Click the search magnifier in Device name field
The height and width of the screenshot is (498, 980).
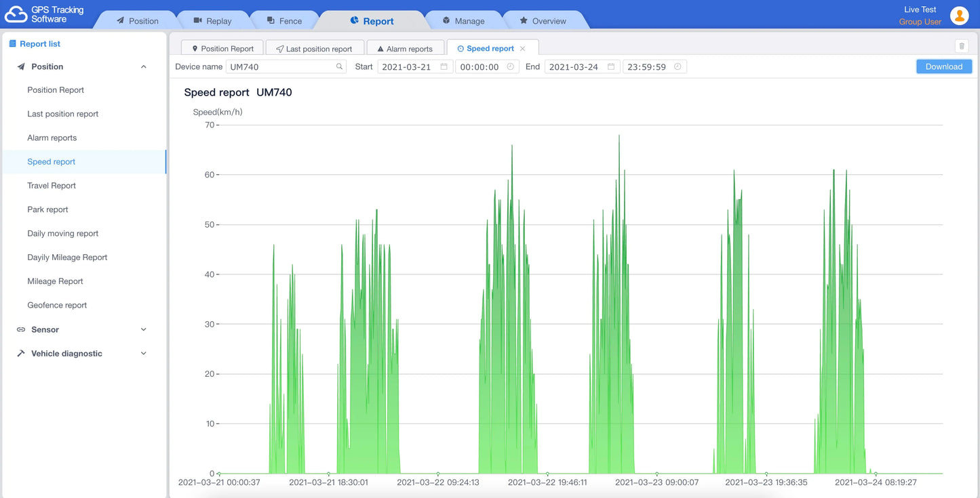click(339, 66)
